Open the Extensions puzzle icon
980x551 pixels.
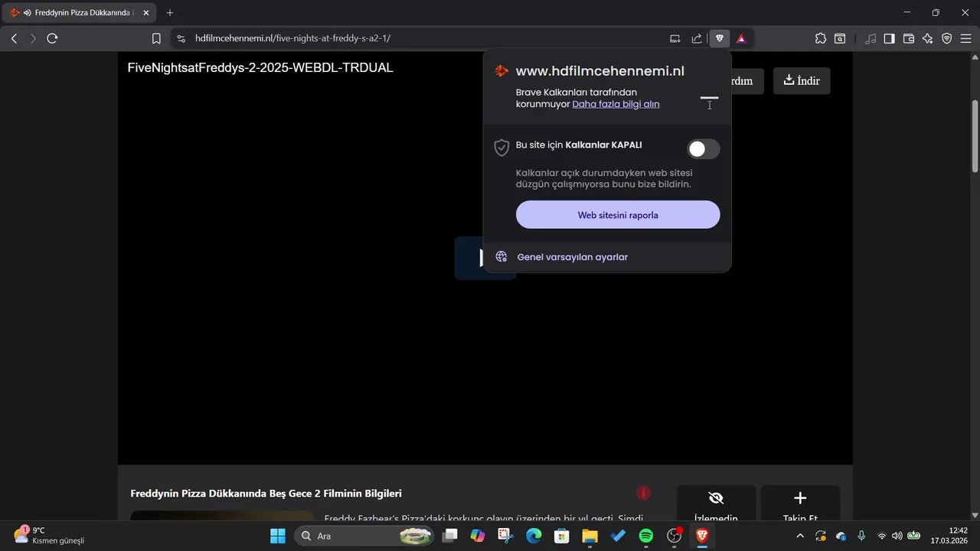(821, 38)
